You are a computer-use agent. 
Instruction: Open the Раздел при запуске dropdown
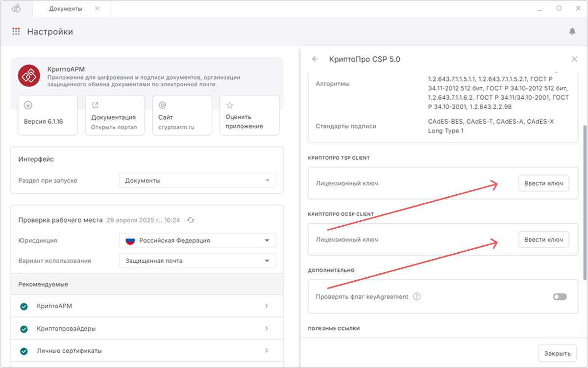point(197,181)
